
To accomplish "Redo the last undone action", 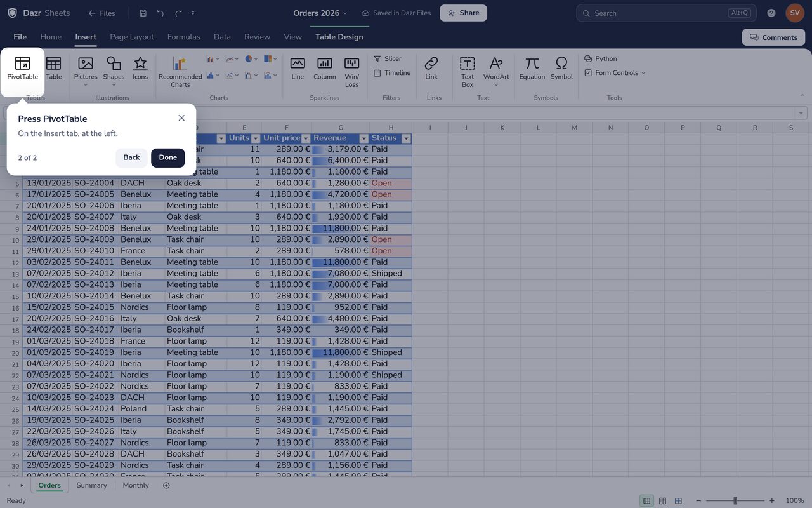I will point(178,13).
